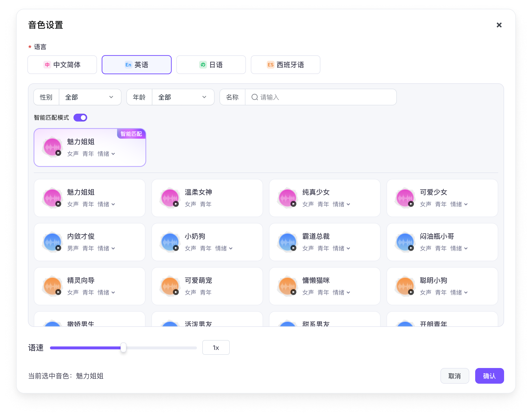Switch language to 中文简体
The width and height of the screenshot is (532, 417).
pyautogui.click(x=62, y=65)
